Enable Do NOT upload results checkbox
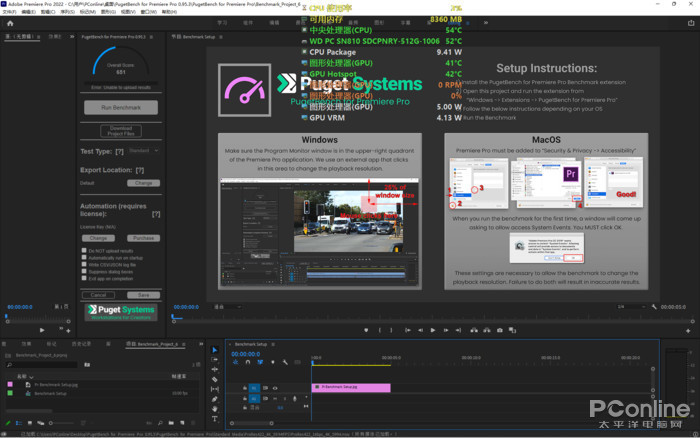700x438 pixels. [x=84, y=250]
